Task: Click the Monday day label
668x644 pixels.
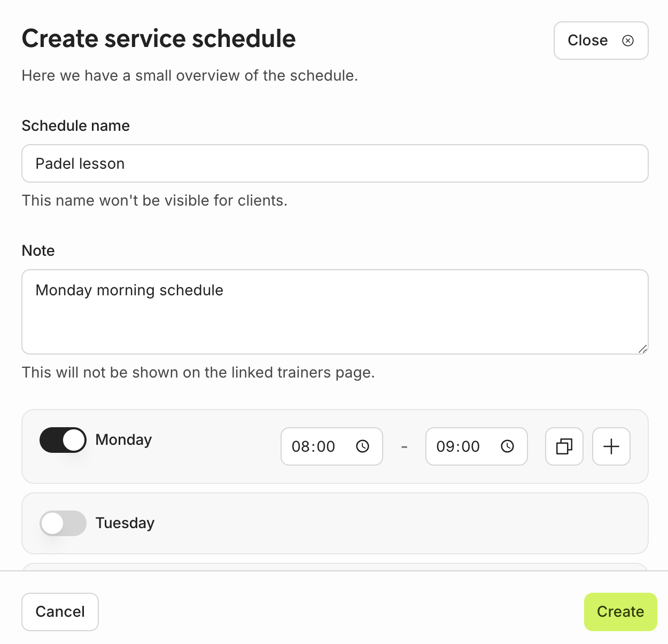Action: click(x=123, y=440)
